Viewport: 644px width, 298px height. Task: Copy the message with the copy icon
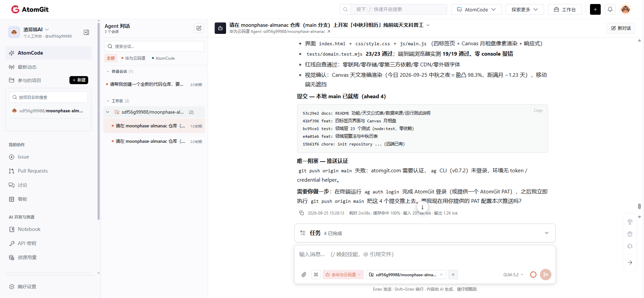click(x=302, y=213)
